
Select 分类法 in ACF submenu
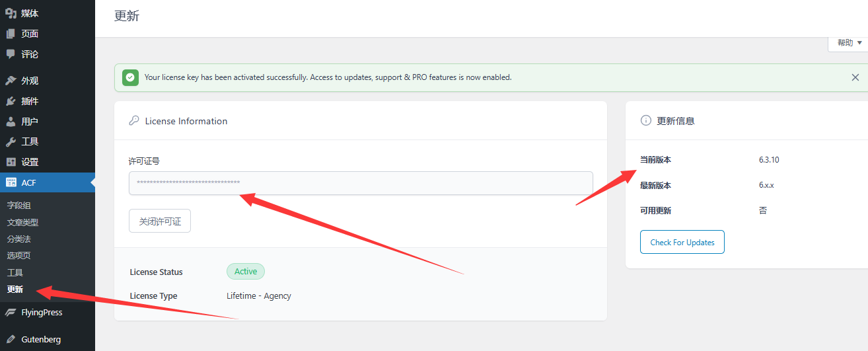coord(18,239)
